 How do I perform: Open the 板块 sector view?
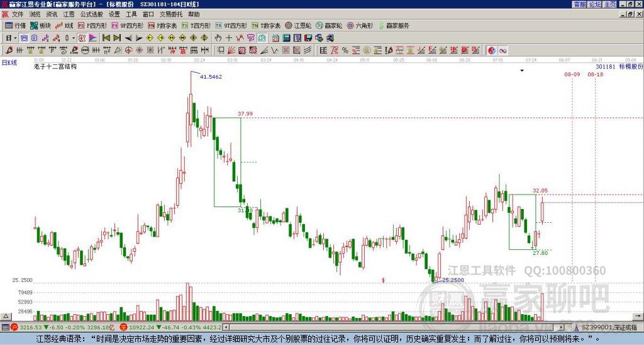[x=40, y=25]
